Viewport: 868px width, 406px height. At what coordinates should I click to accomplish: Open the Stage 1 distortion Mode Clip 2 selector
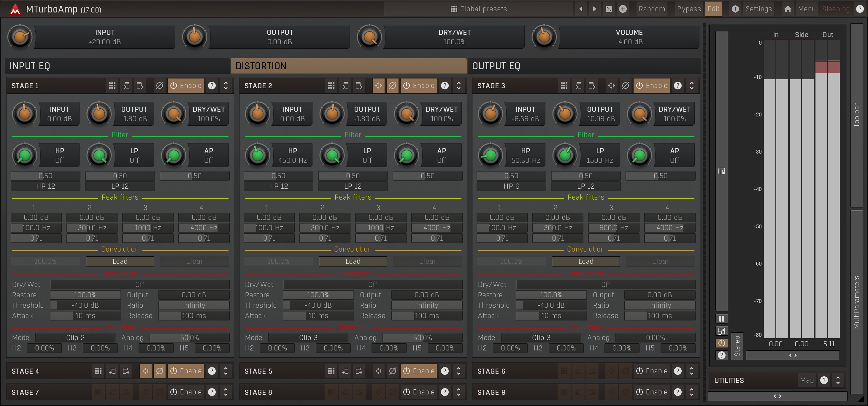coord(75,338)
